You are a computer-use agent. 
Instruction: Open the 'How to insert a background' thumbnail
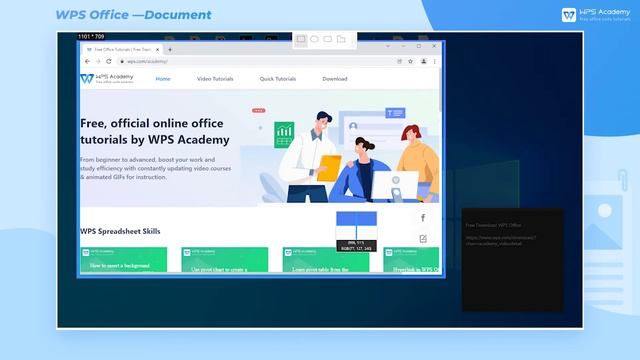(124, 260)
